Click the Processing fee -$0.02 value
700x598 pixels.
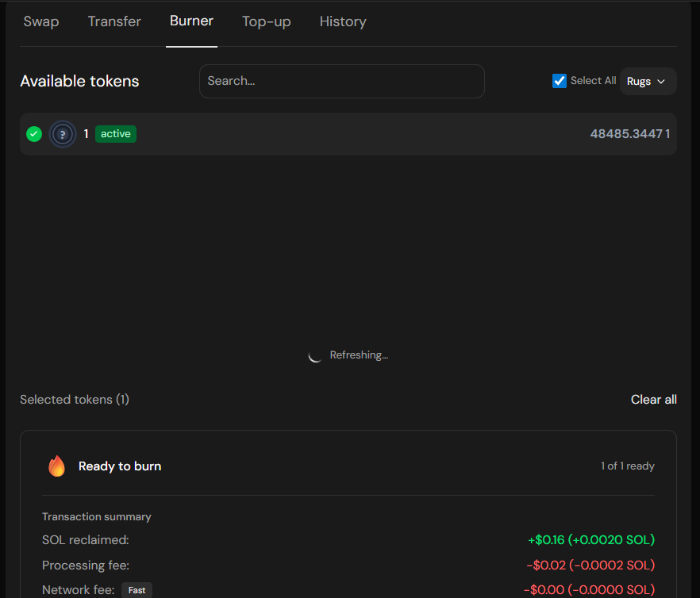[590, 565]
